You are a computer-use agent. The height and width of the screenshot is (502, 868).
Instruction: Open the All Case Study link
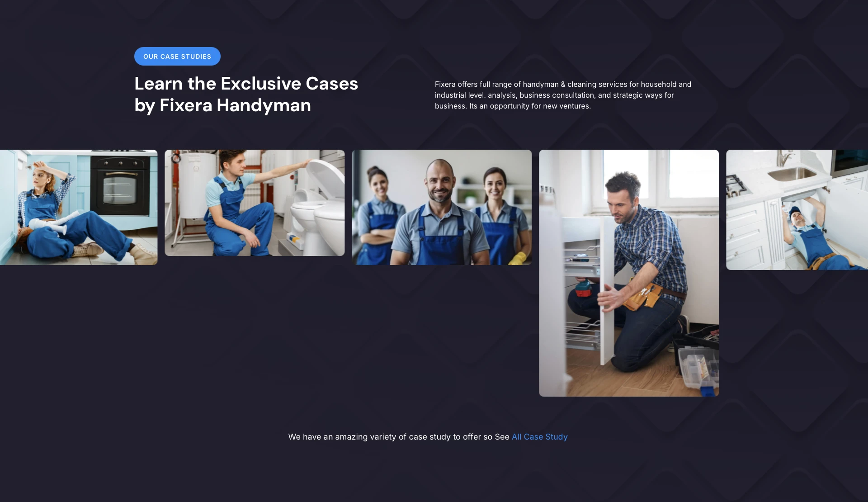539,437
